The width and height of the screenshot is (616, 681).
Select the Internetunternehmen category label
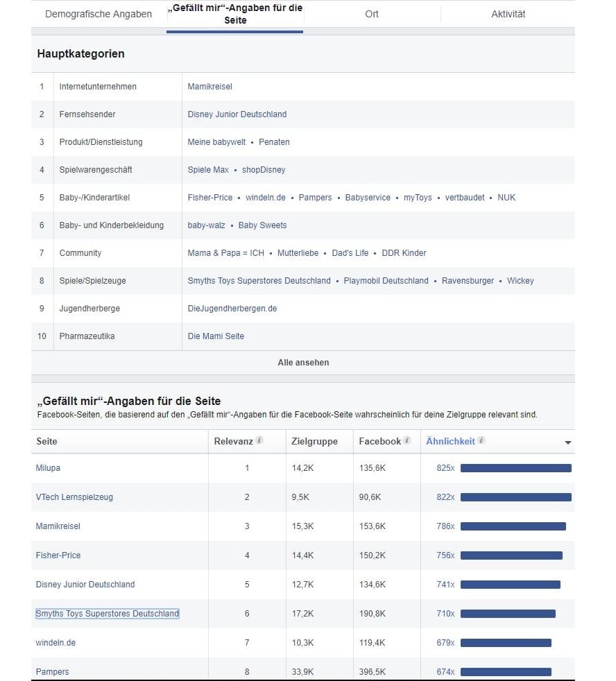pyautogui.click(x=98, y=87)
